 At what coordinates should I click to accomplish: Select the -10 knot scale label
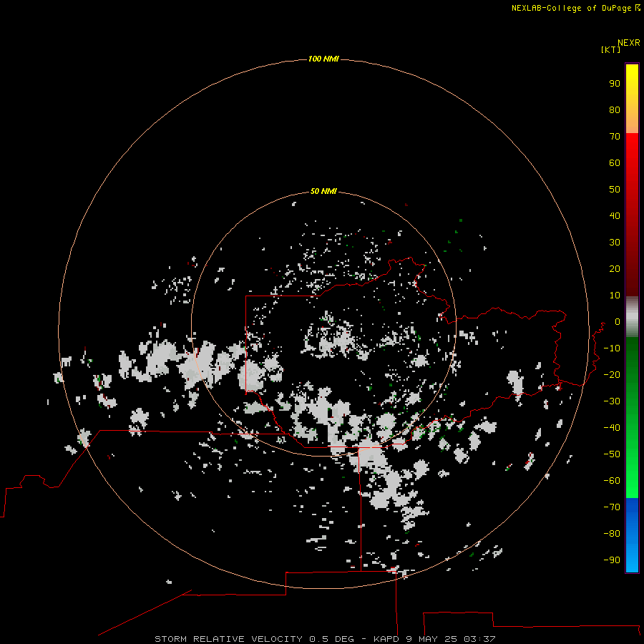coord(612,348)
